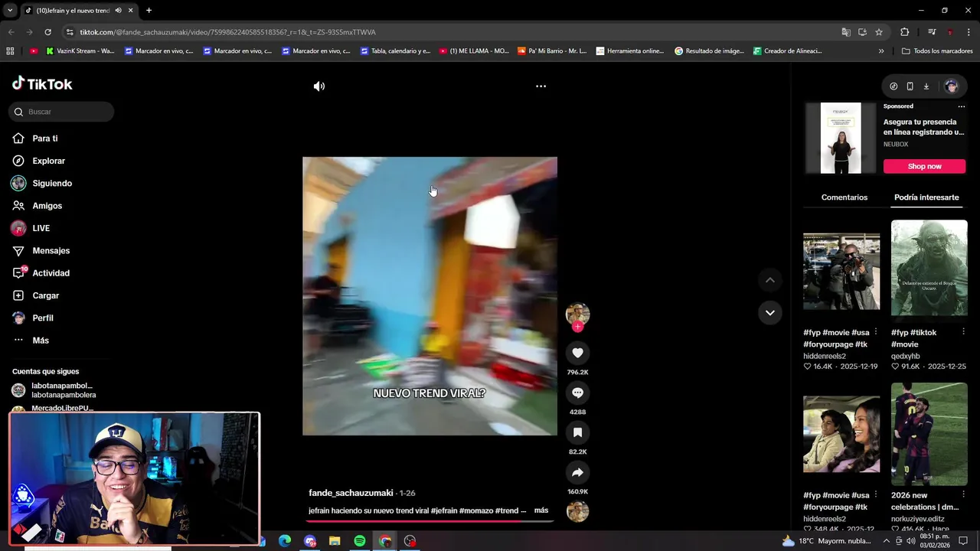Open the Chrome extensions puzzle icon

(904, 32)
